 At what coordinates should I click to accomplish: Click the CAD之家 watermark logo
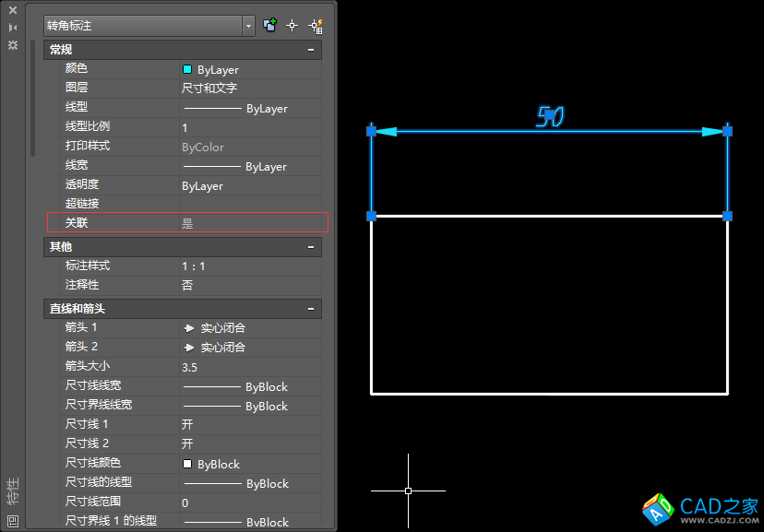[x=701, y=508]
